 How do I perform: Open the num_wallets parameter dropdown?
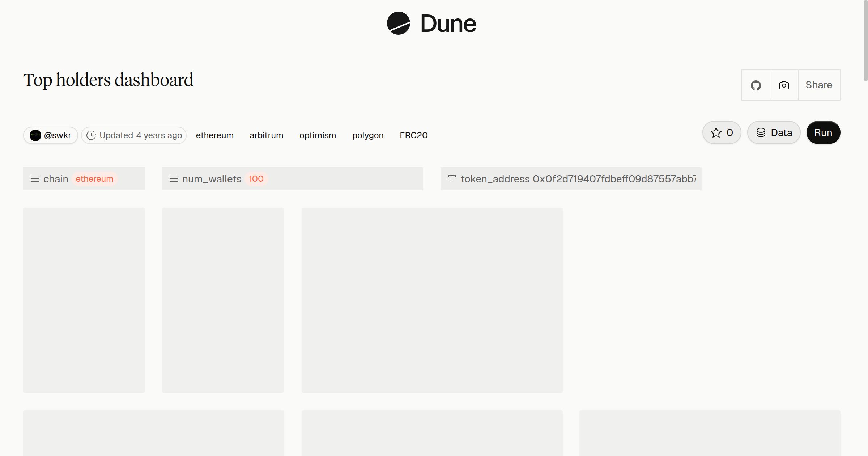tap(293, 179)
